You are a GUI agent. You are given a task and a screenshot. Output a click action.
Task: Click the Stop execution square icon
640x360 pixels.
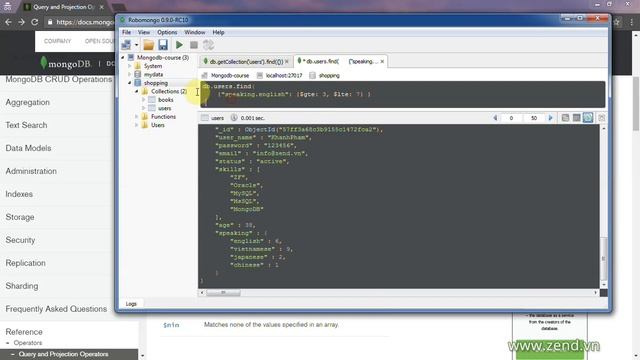(194, 45)
